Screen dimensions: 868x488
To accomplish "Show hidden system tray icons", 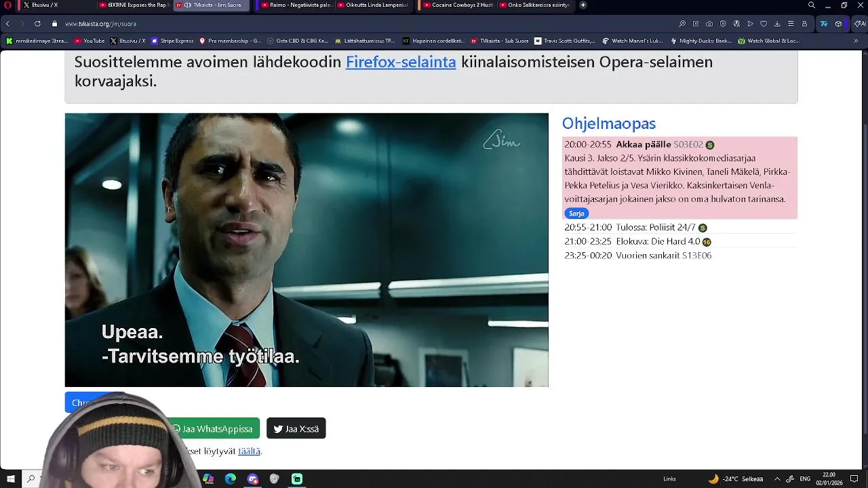I will 777,479.
